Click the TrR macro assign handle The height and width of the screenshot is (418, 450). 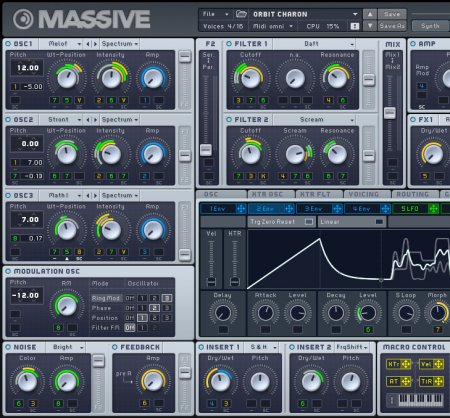coord(439,381)
